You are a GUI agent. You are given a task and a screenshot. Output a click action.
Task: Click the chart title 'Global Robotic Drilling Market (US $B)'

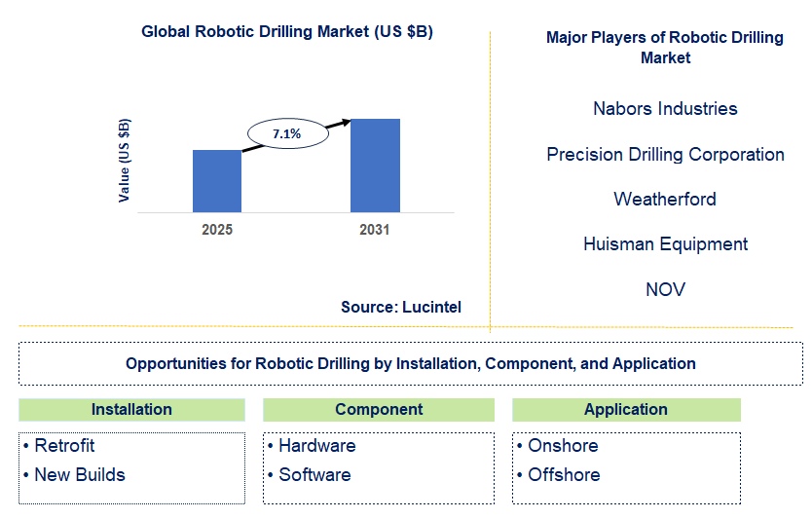287,31
